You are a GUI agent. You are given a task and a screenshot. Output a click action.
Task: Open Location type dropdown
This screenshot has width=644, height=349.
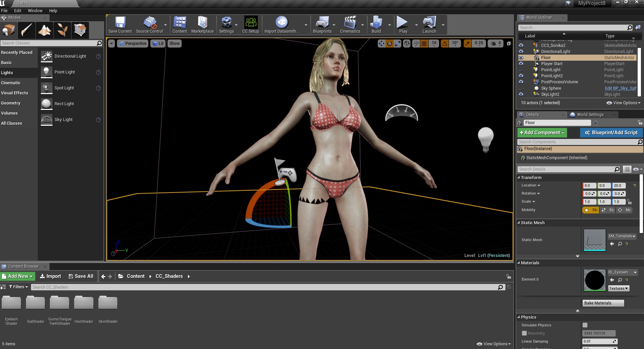point(531,185)
